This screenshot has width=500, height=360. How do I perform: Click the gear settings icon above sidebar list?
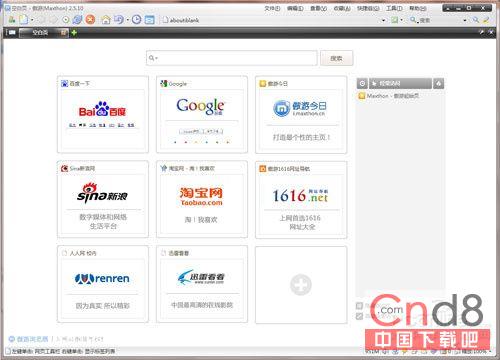(x=362, y=83)
